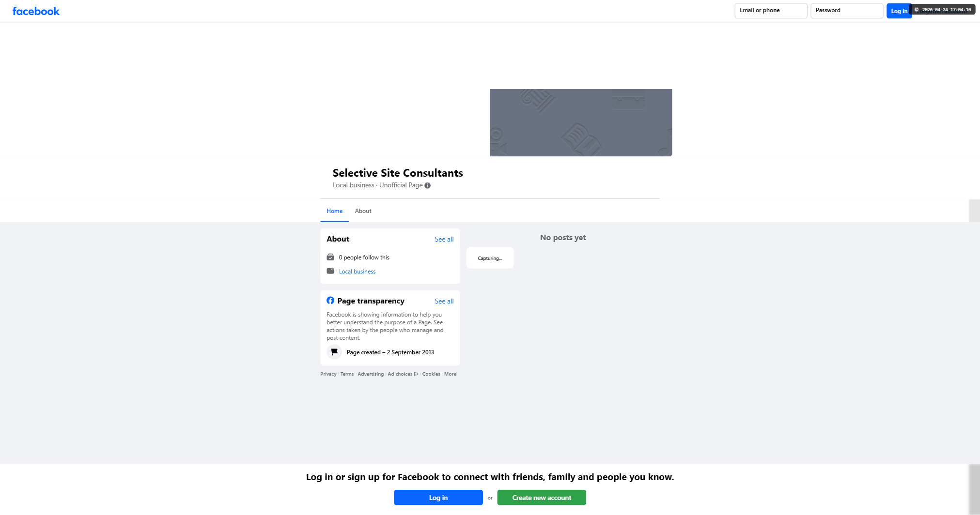This screenshot has height=515, width=980.
Task: Click Create new account button
Action: coord(542,498)
